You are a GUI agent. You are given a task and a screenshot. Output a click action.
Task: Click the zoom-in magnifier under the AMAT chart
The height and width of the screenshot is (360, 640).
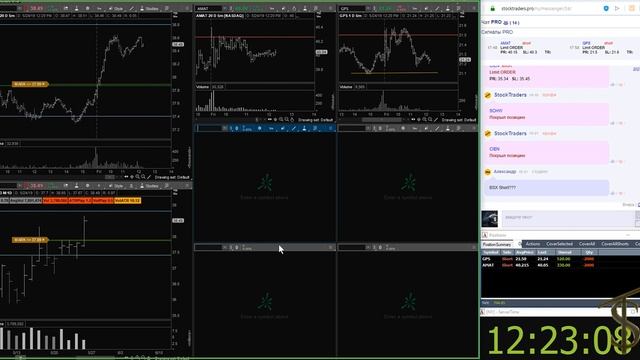pyautogui.click(x=281, y=120)
